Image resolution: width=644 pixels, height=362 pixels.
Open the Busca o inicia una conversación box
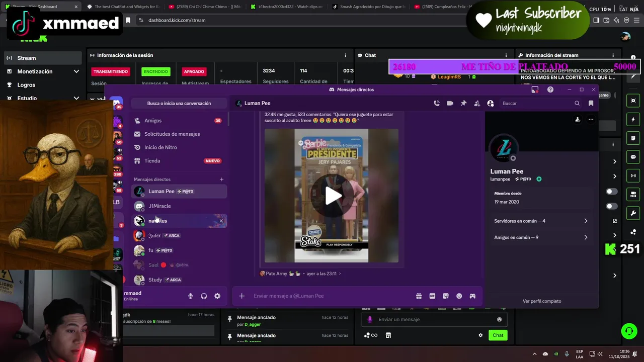179,103
